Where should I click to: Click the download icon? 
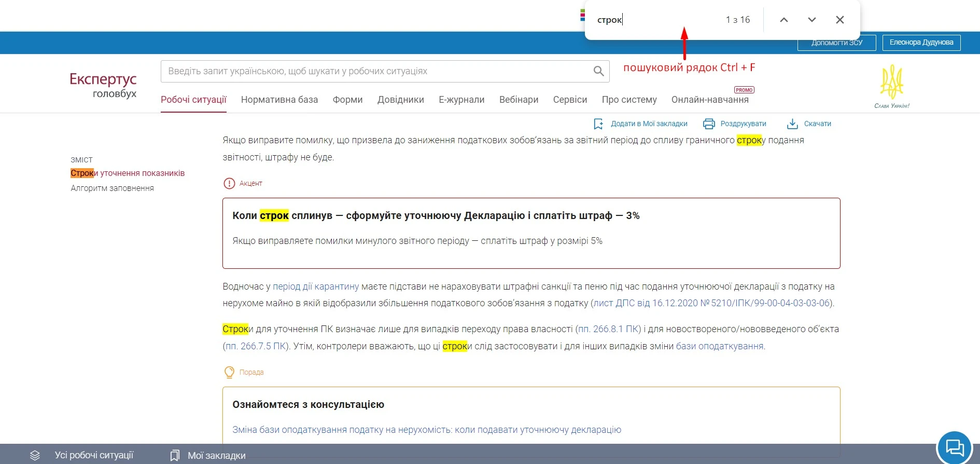[792, 124]
